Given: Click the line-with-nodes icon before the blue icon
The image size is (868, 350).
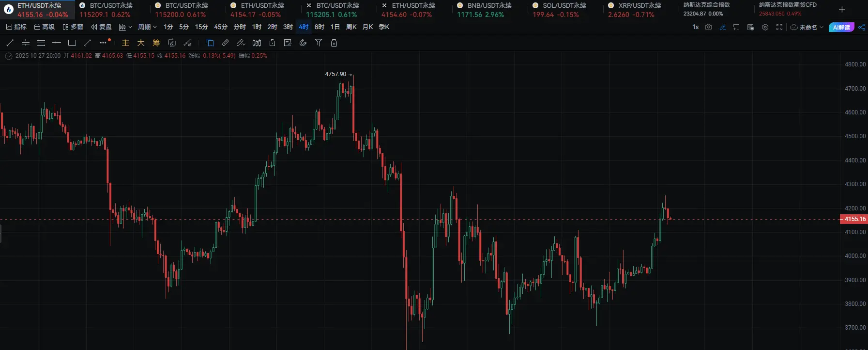Looking at the screenshot, I should tap(188, 43).
